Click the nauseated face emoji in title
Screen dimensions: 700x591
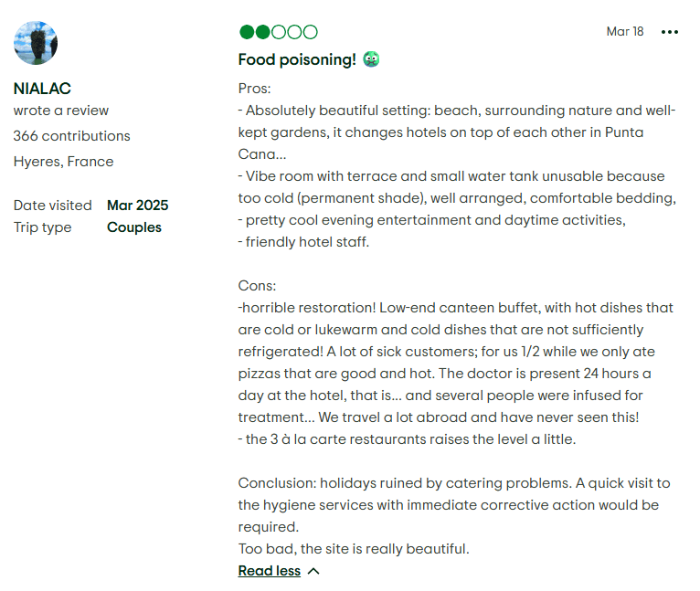coord(371,59)
